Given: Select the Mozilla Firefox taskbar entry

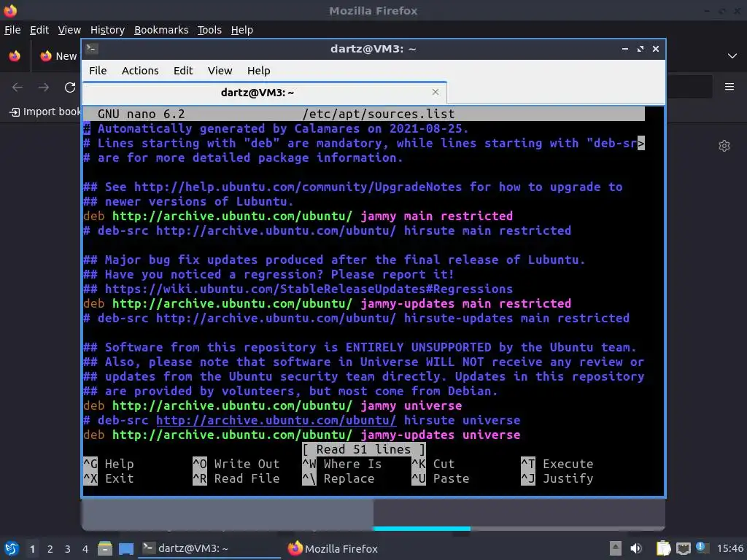Looking at the screenshot, I should coord(333,548).
